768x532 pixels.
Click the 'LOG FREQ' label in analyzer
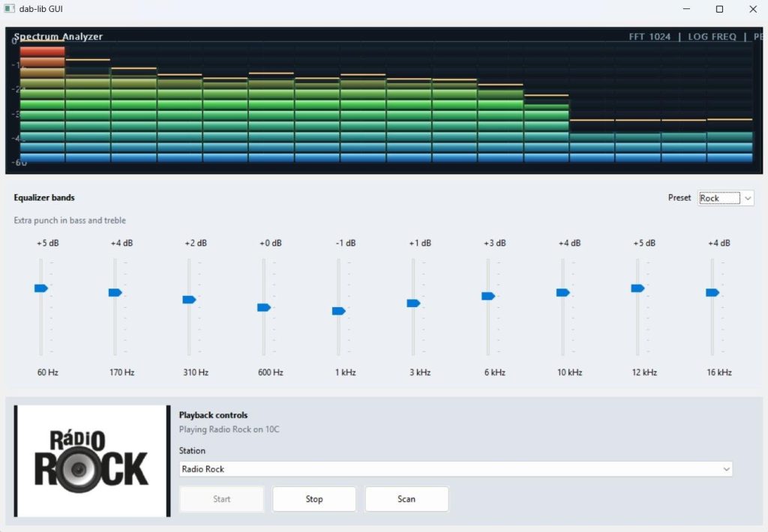712,37
